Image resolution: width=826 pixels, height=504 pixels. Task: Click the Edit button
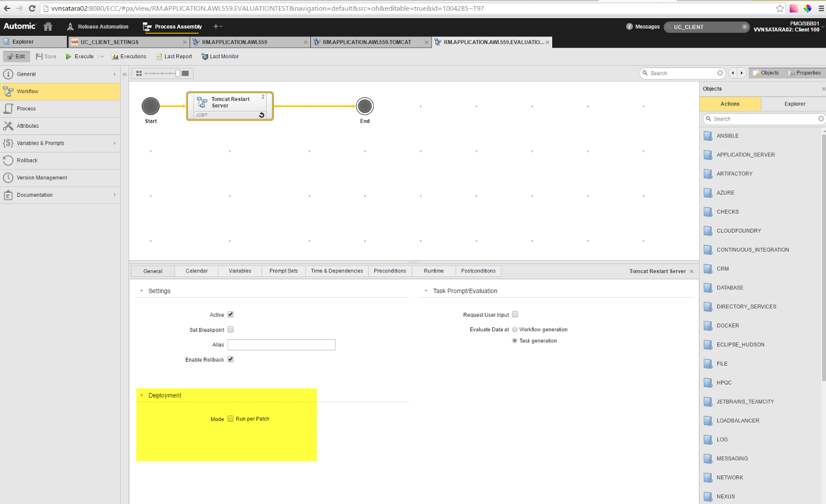pos(16,56)
